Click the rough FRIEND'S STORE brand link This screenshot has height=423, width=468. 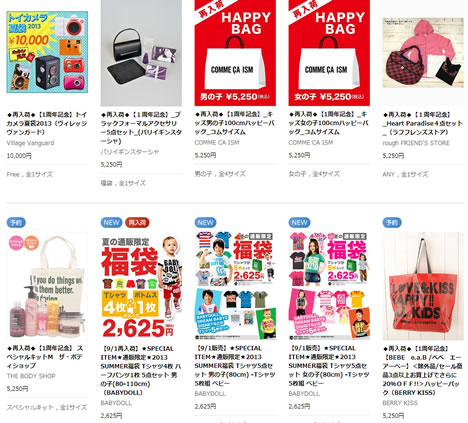coord(416,143)
